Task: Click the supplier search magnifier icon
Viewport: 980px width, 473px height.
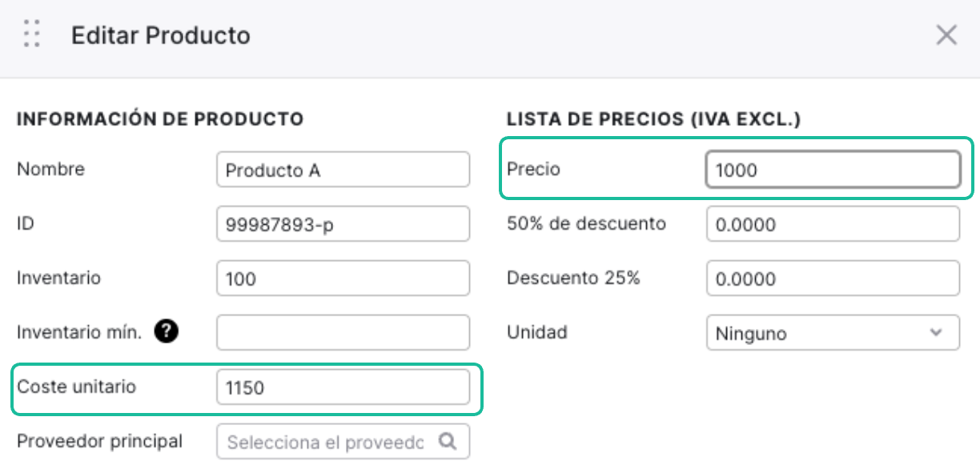Action: pyautogui.click(x=448, y=441)
